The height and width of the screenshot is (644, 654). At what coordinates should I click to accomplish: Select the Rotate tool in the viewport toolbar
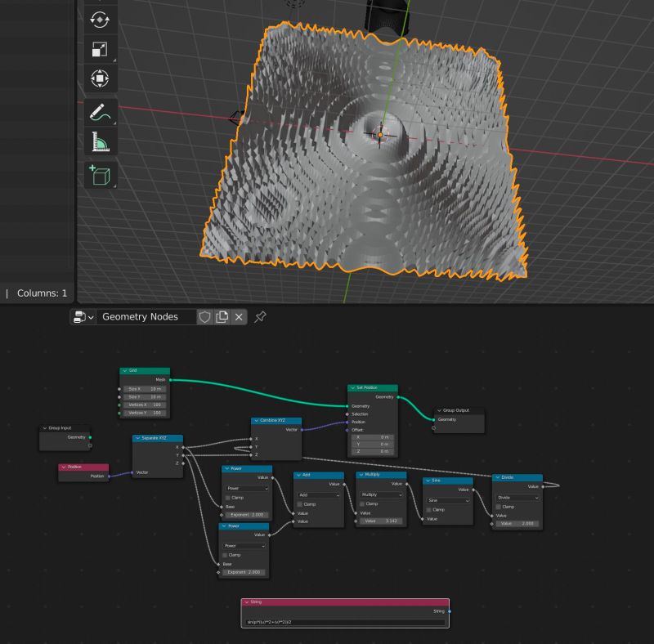102,20
